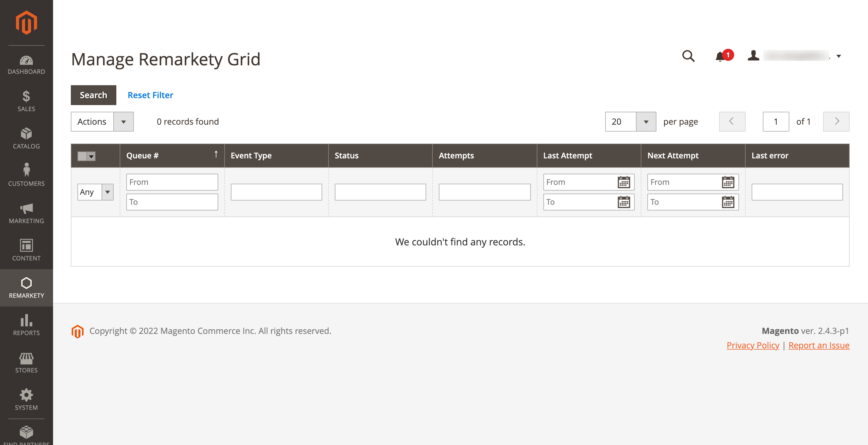
Task: Click the Magento logo in the footer
Action: click(x=77, y=331)
